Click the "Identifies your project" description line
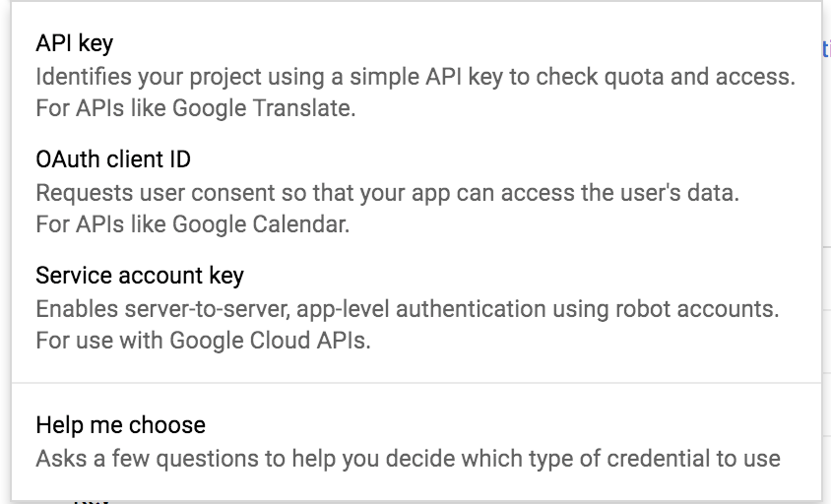The image size is (831, 504). [x=414, y=76]
